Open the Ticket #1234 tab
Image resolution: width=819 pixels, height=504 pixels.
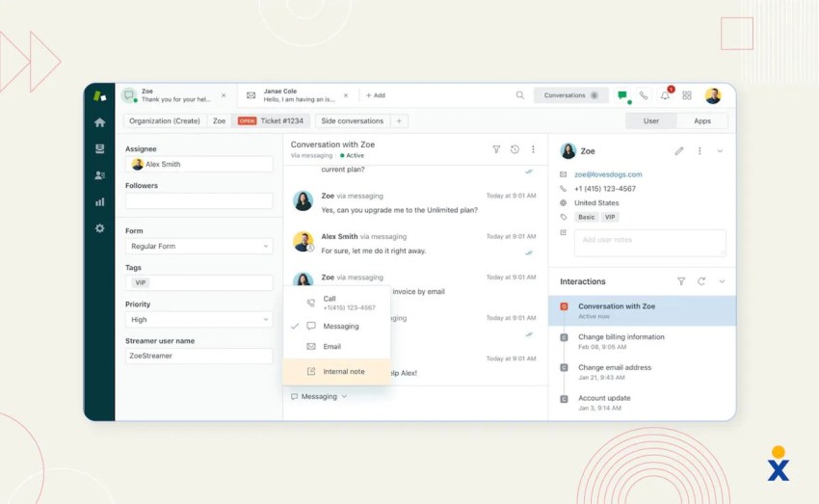pyautogui.click(x=271, y=121)
